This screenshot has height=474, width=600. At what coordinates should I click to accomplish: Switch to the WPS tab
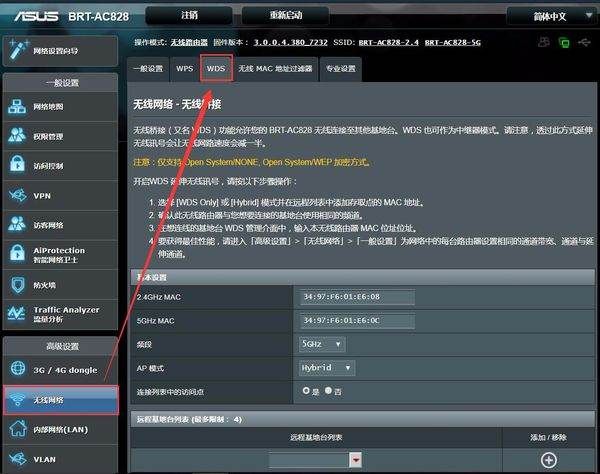click(x=185, y=68)
